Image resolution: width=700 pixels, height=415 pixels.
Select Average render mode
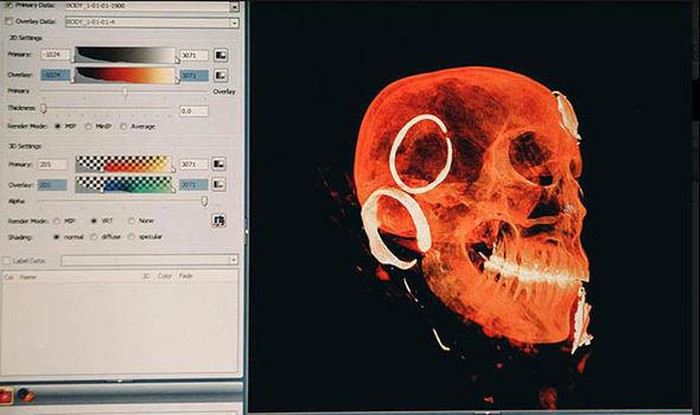pos(124,127)
